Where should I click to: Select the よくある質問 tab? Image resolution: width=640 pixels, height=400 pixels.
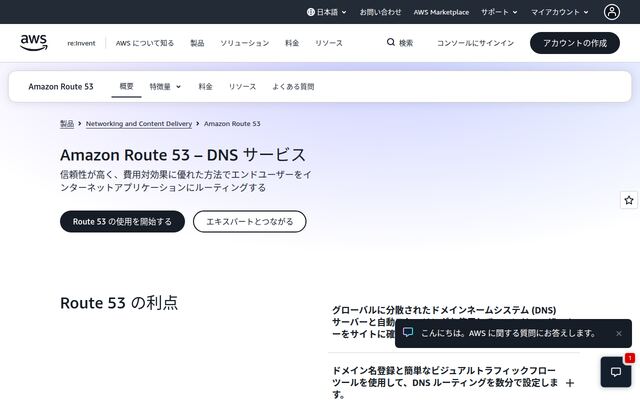pyautogui.click(x=293, y=87)
